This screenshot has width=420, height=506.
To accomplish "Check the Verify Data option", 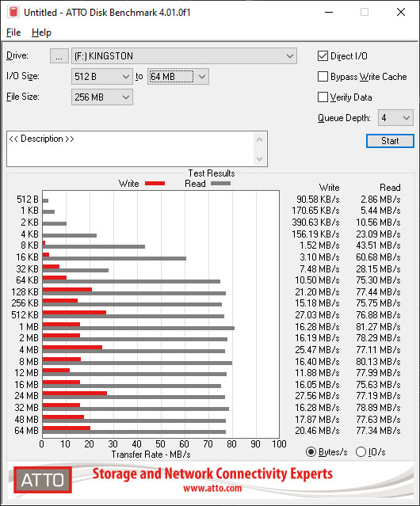I will tap(323, 97).
